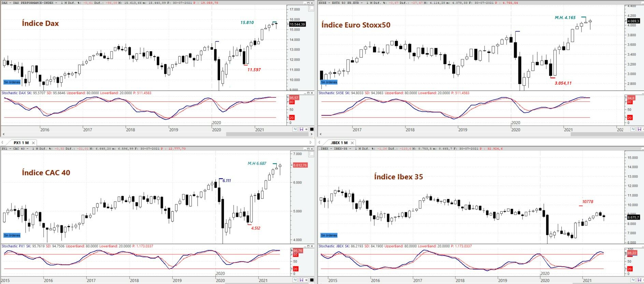Screen dimensions: 644x284
Task: Click the save icon in the DAX window
Action: [x=301, y=129]
